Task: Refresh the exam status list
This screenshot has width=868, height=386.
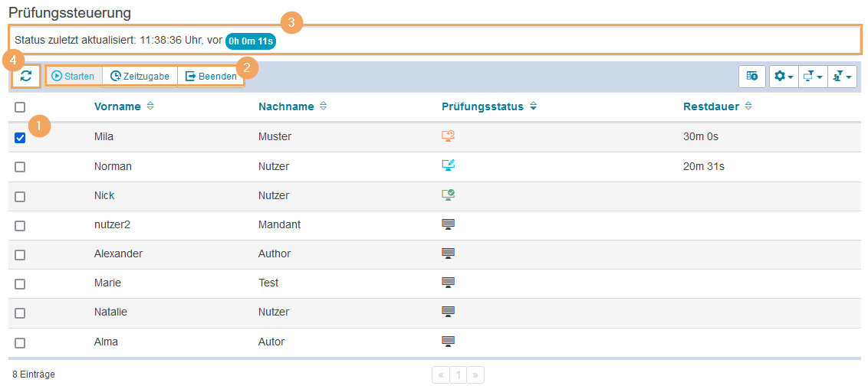Action: click(26, 77)
